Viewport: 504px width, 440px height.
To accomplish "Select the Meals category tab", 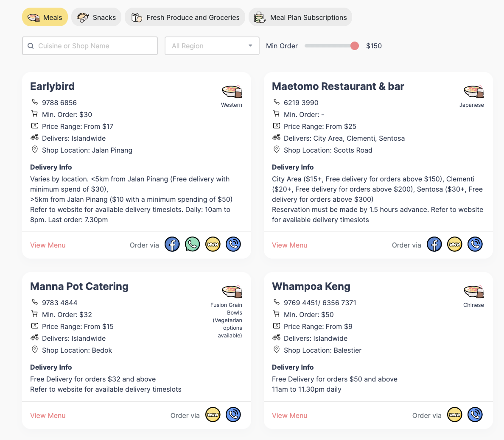I will (x=45, y=17).
